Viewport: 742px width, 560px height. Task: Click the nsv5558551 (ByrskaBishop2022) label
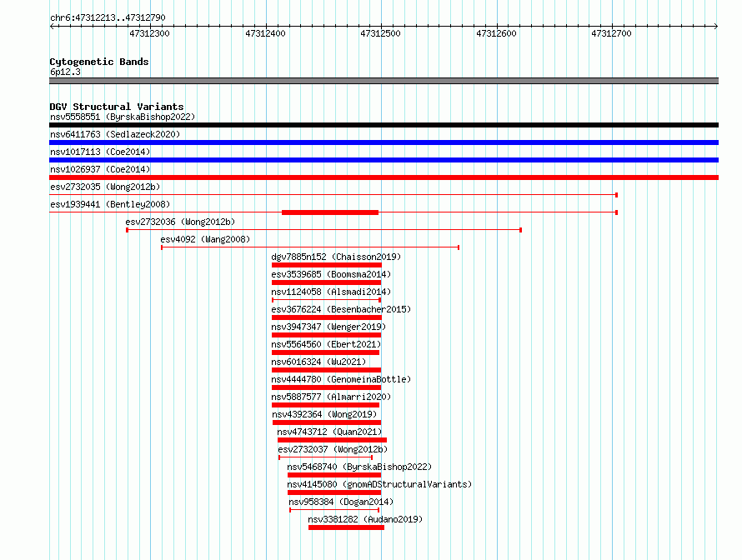pyautogui.click(x=123, y=117)
